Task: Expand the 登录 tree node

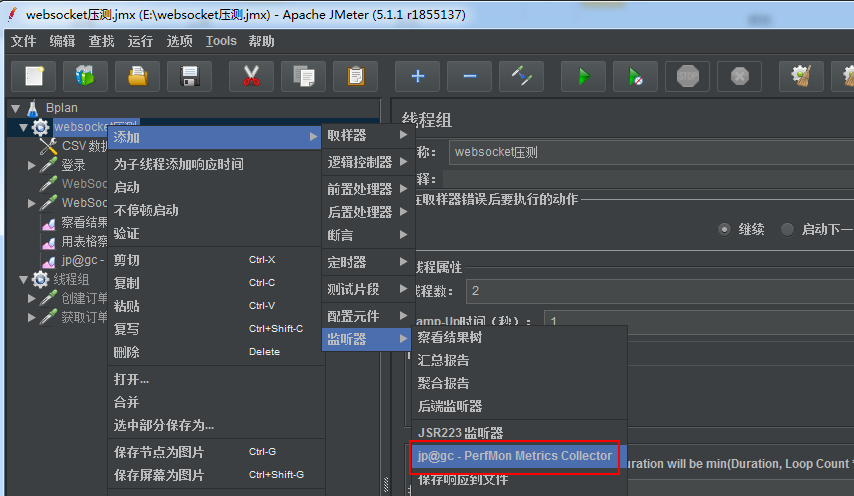Action: tap(32, 165)
